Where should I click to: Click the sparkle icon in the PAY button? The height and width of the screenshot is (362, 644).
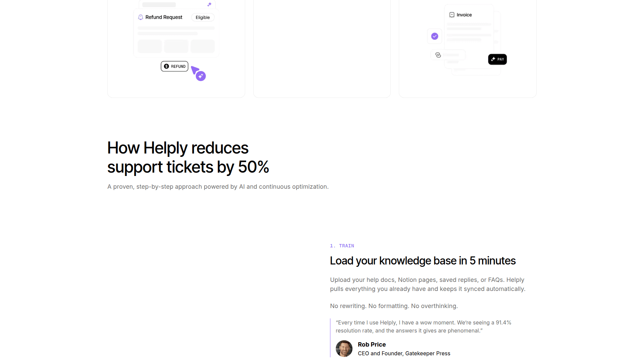(x=493, y=59)
